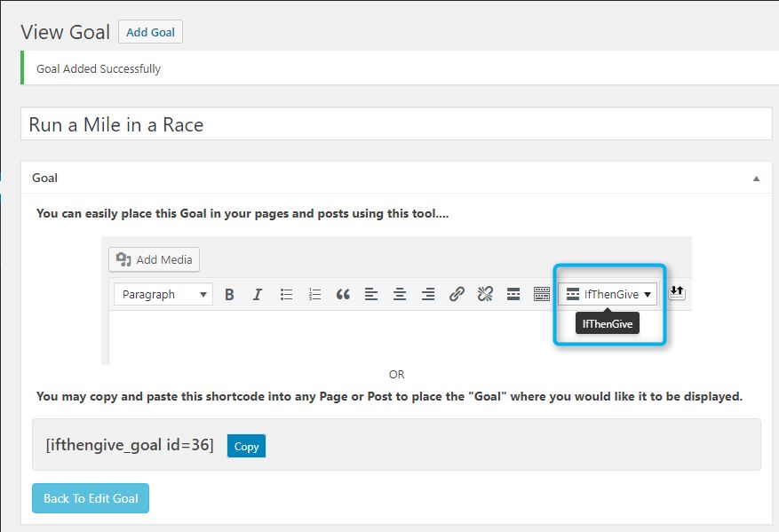This screenshot has width=779, height=532.
Task: Apply blockquote formatting
Action: 343,295
